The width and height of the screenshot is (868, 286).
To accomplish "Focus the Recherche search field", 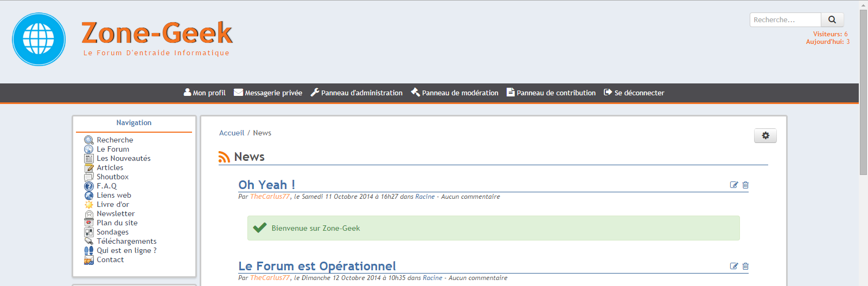I will coord(785,20).
